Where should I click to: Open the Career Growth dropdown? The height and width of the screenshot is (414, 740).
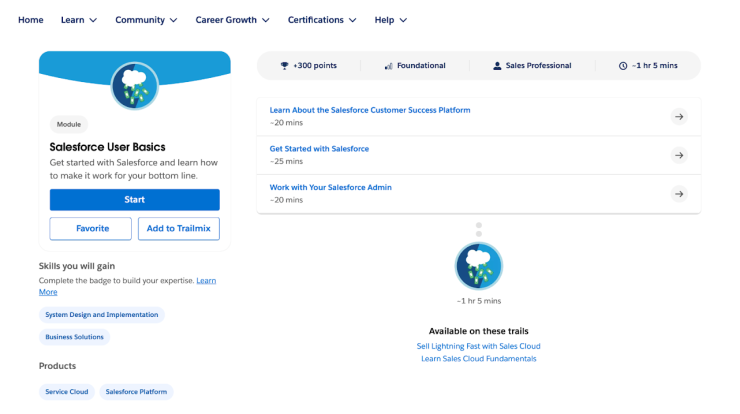click(232, 20)
